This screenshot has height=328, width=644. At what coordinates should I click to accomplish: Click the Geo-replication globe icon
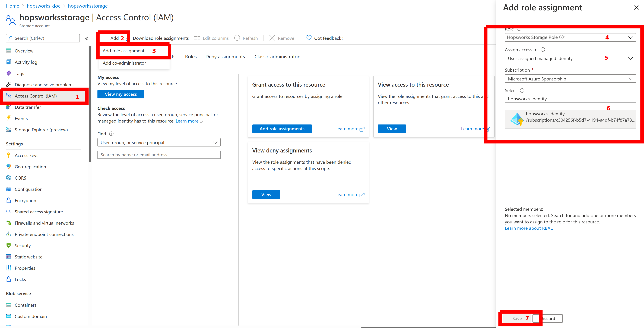point(8,166)
